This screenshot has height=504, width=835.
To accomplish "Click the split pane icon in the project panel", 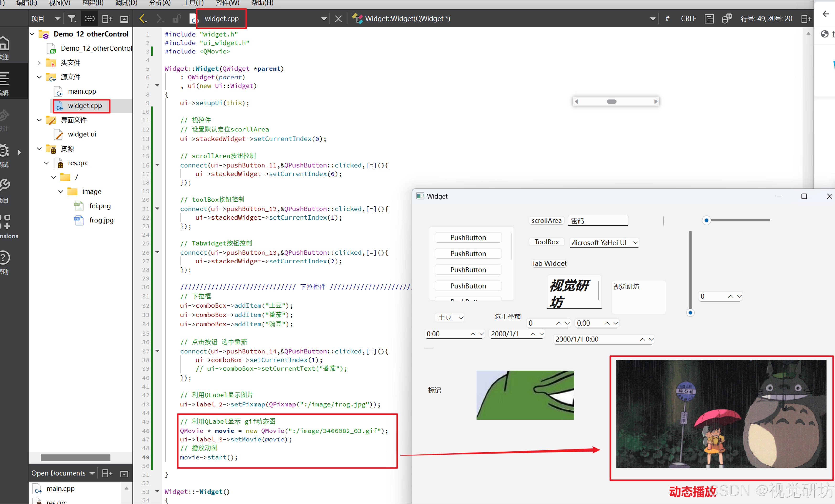I will click(x=107, y=19).
